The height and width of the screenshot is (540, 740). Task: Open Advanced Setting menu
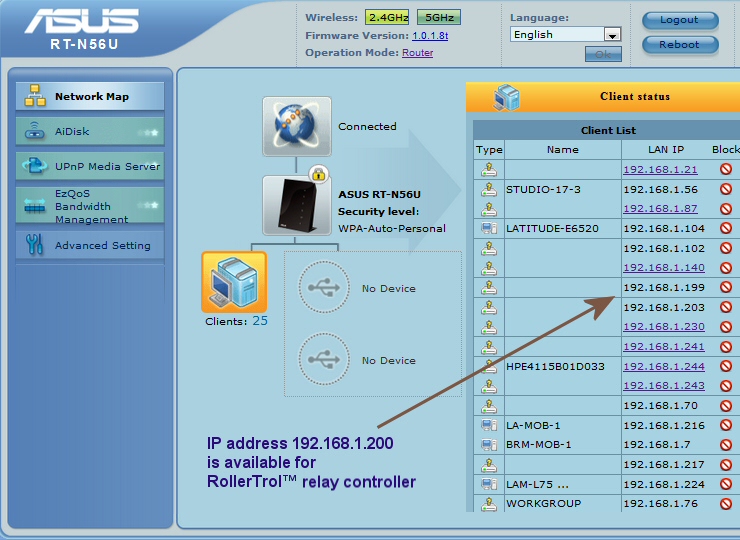click(90, 245)
